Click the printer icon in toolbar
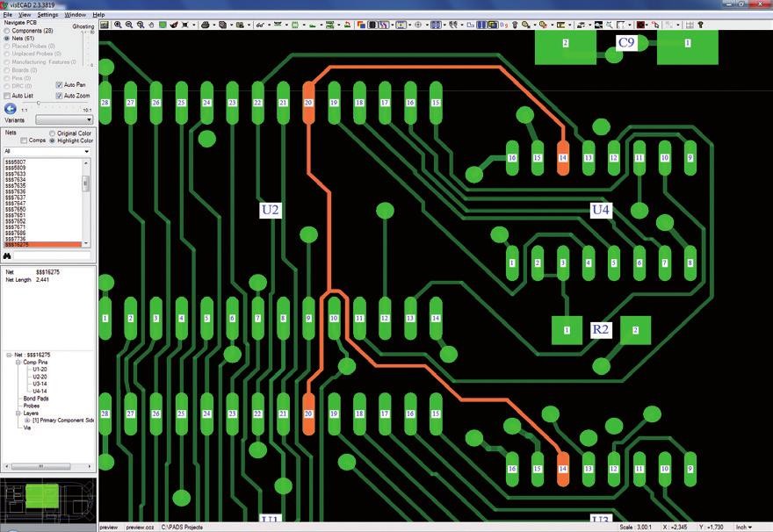 tap(205, 25)
